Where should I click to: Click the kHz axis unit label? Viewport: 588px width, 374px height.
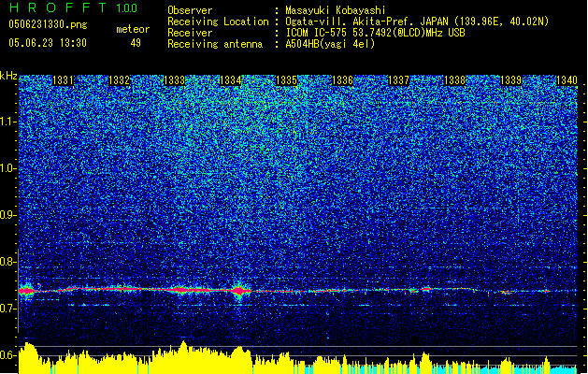tap(8, 76)
